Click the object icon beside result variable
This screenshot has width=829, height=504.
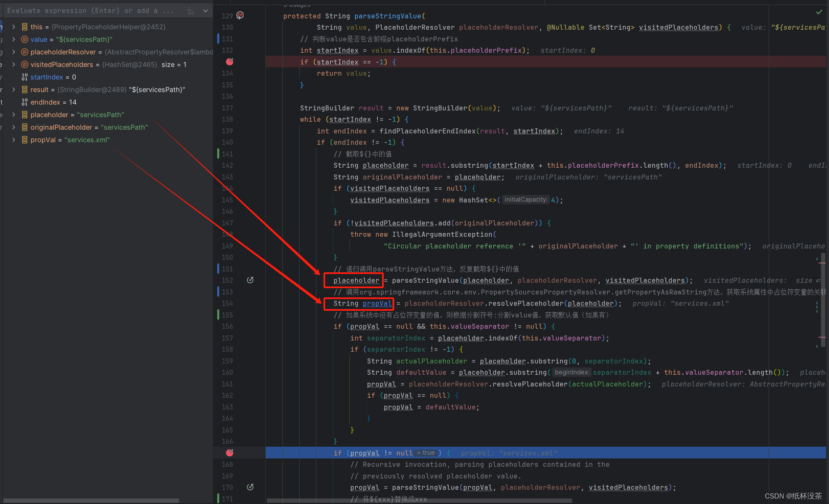click(25, 90)
